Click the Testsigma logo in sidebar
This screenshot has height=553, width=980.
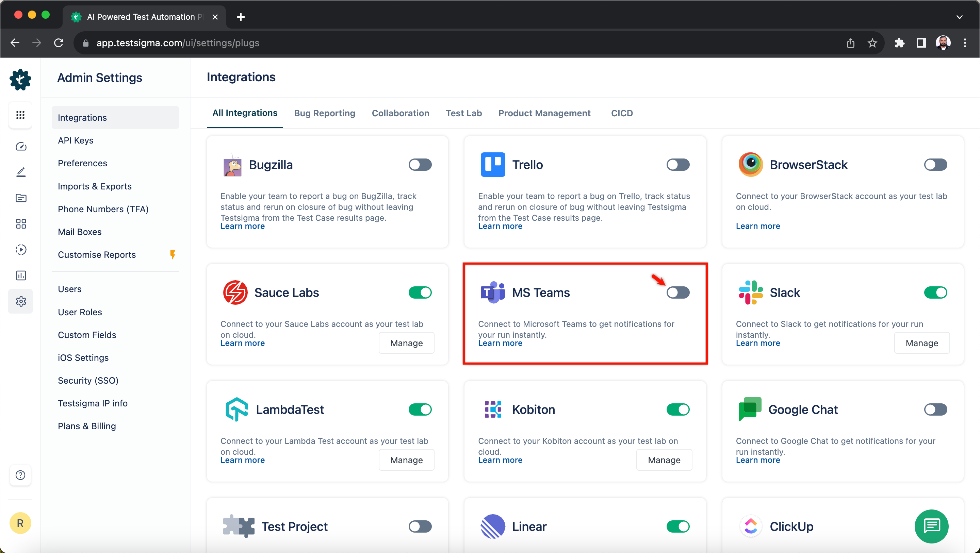click(x=20, y=80)
